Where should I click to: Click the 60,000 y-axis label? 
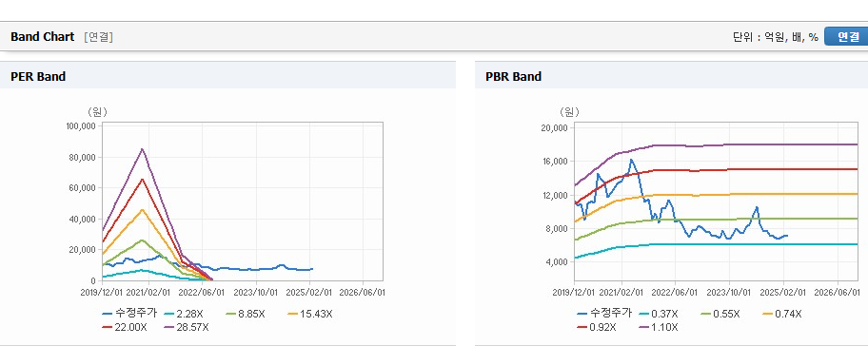83,188
